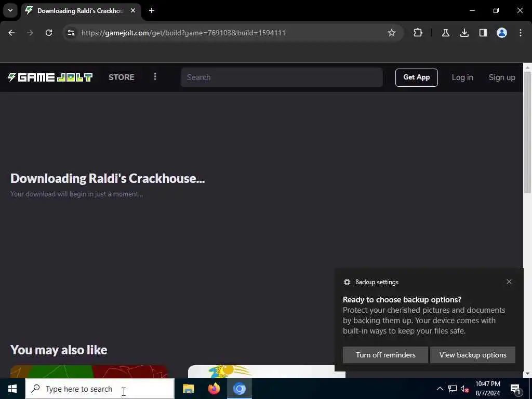The image size is (532, 399).
Task: Dismiss the Backup settings notification
Action: tap(509, 282)
